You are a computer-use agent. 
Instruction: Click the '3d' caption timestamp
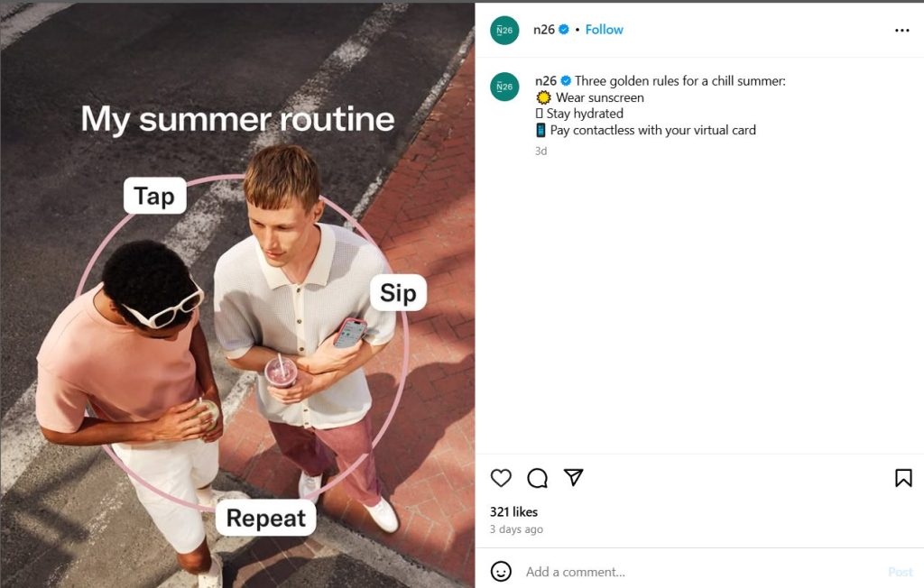point(541,151)
